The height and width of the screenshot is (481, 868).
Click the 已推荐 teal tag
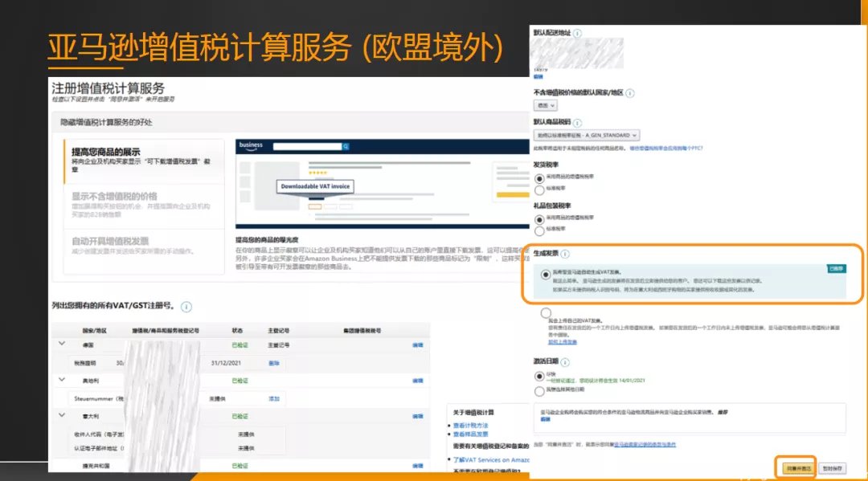[836, 269]
